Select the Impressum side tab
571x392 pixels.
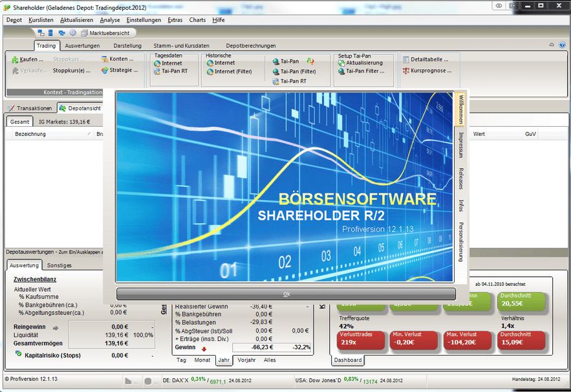coord(461,145)
